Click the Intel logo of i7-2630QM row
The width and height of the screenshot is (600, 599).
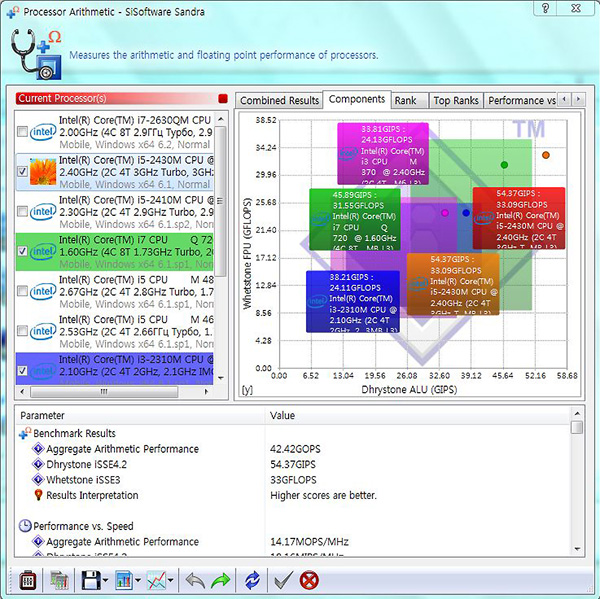43,132
